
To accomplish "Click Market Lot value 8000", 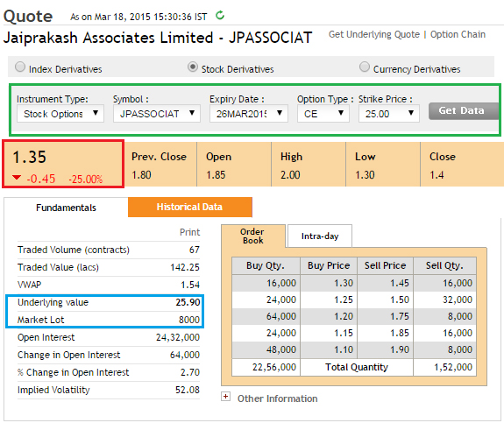I will coord(189,320).
